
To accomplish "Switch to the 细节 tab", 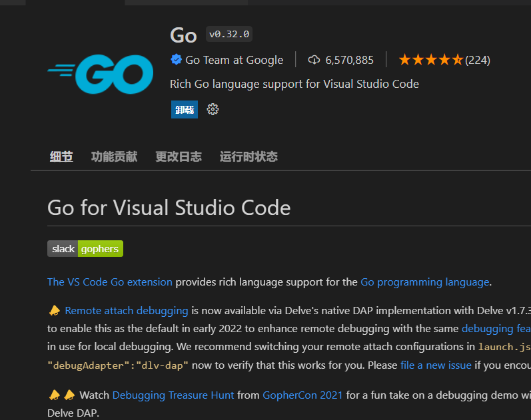I will point(61,157).
